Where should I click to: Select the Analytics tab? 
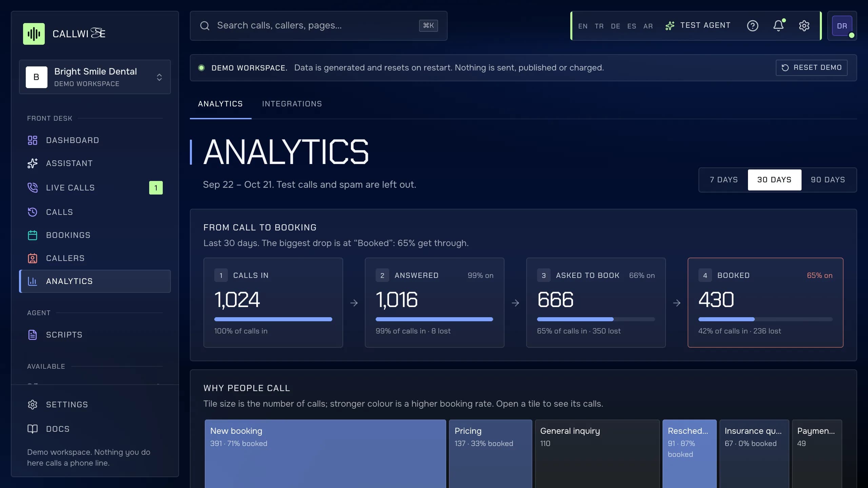[x=220, y=104]
